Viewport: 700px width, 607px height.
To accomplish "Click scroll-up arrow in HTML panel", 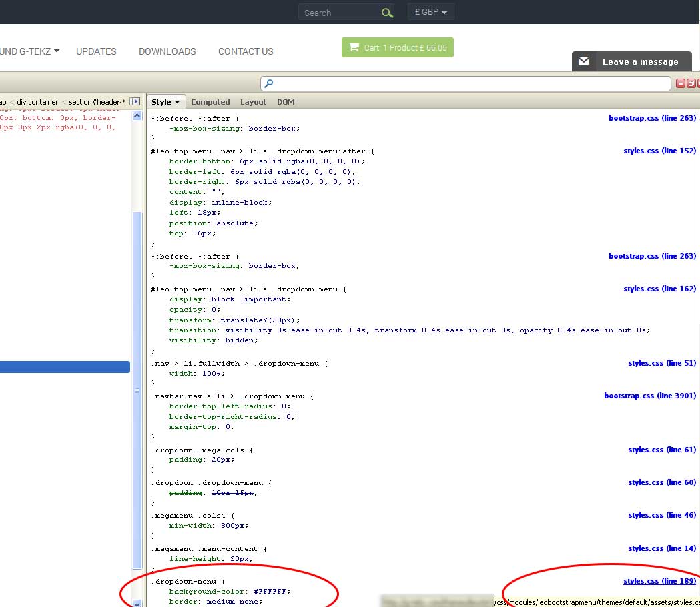I will coord(137,116).
